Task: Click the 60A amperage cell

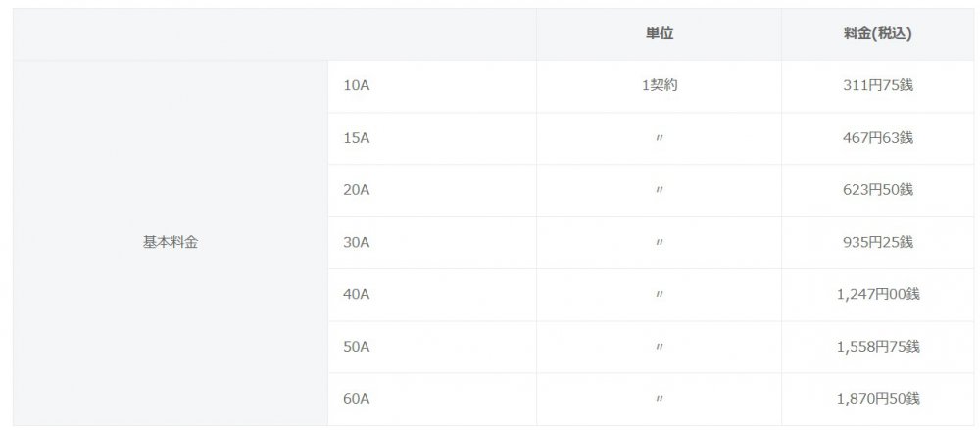Action: [x=357, y=399]
